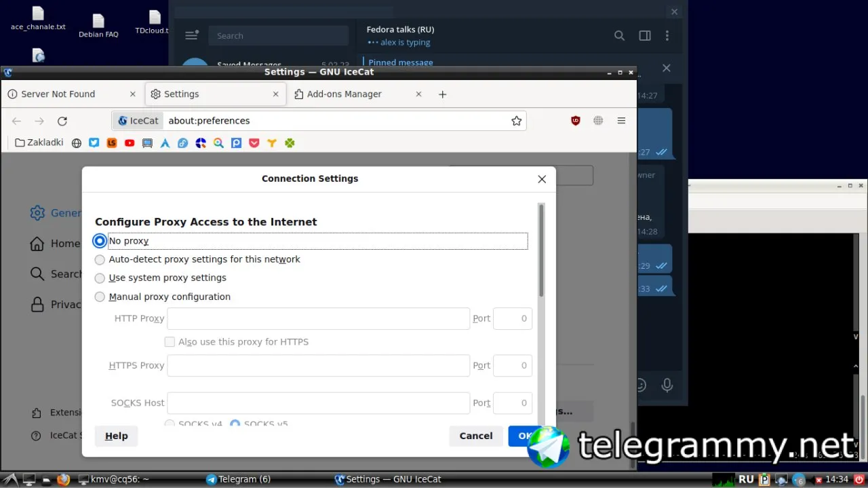
Task: Toggle the Telegram side panel icon
Action: coord(645,35)
